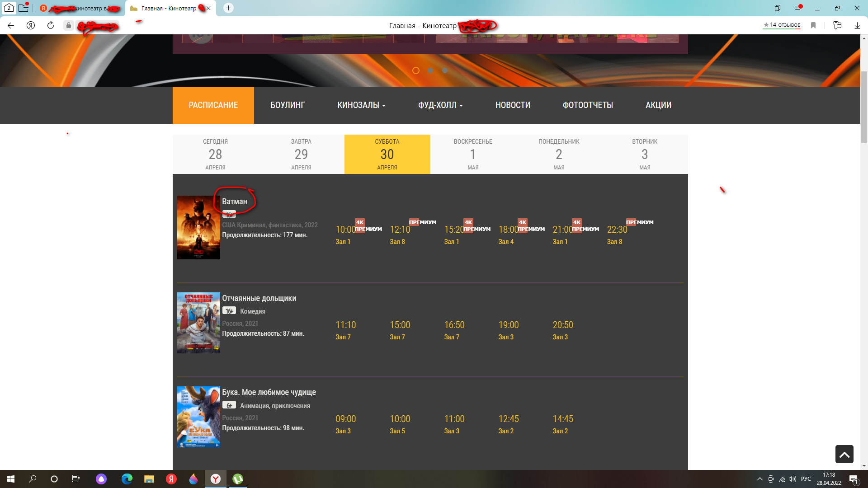Image resolution: width=868 pixels, height=488 pixels.
Task: Select the Воскресенье 1 мая date tab
Action: tap(473, 154)
